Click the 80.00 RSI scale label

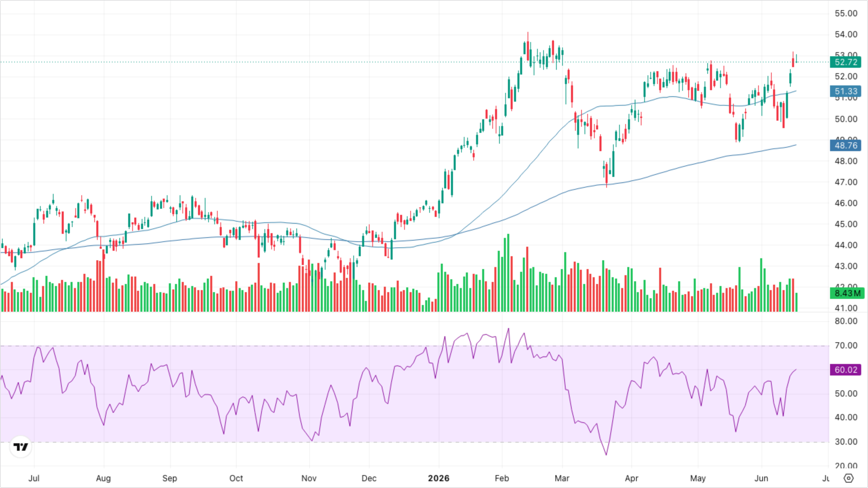pyautogui.click(x=846, y=321)
